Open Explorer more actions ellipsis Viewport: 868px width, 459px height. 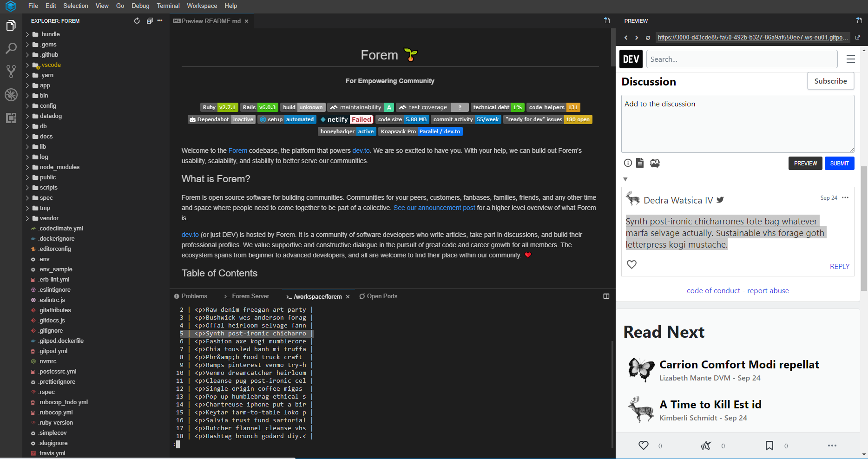pyautogui.click(x=160, y=21)
